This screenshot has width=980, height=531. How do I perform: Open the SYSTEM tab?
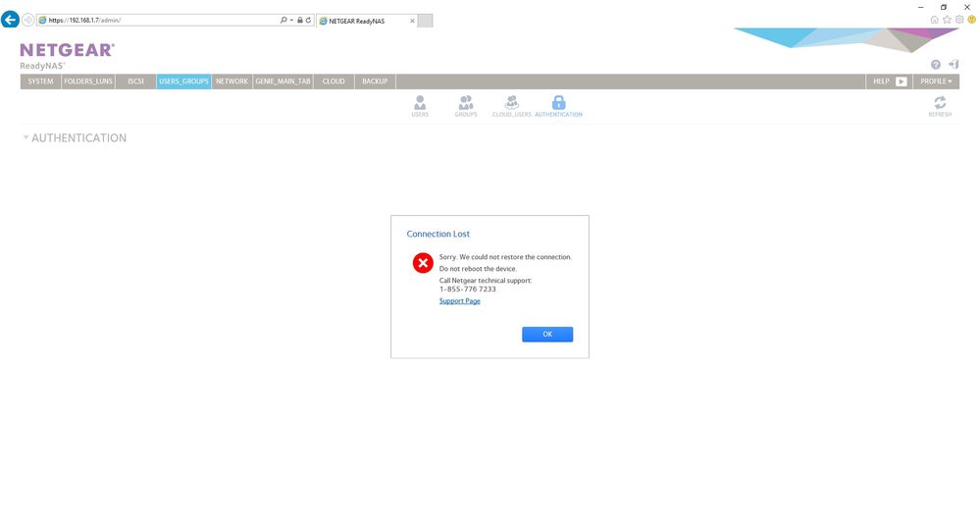pyautogui.click(x=40, y=81)
